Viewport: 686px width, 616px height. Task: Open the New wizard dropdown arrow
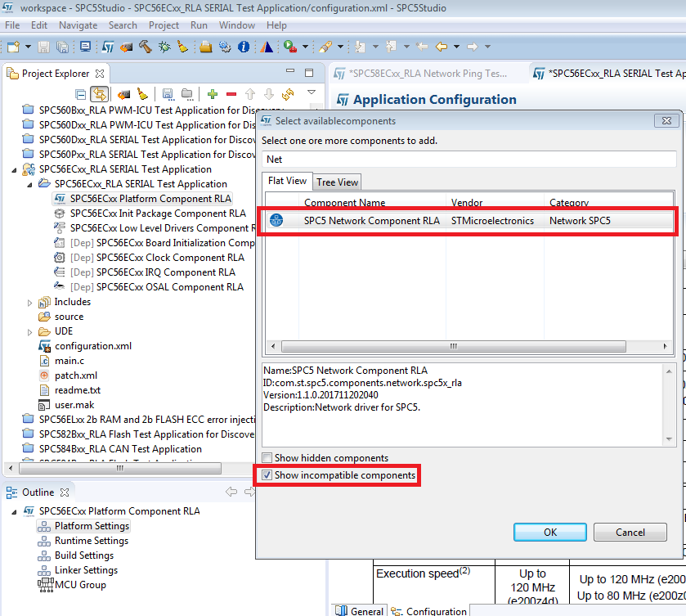[x=28, y=47]
